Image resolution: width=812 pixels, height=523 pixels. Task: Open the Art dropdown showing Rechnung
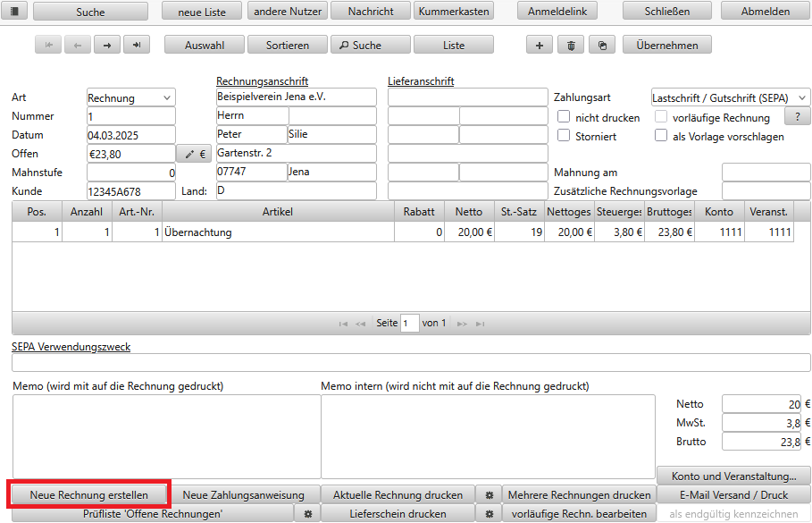[130, 97]
